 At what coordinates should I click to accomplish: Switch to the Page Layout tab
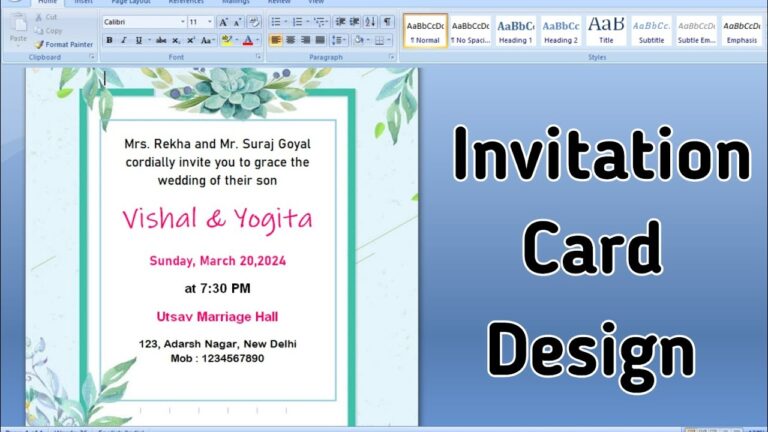pyautogui.click(x=131, y=2)
